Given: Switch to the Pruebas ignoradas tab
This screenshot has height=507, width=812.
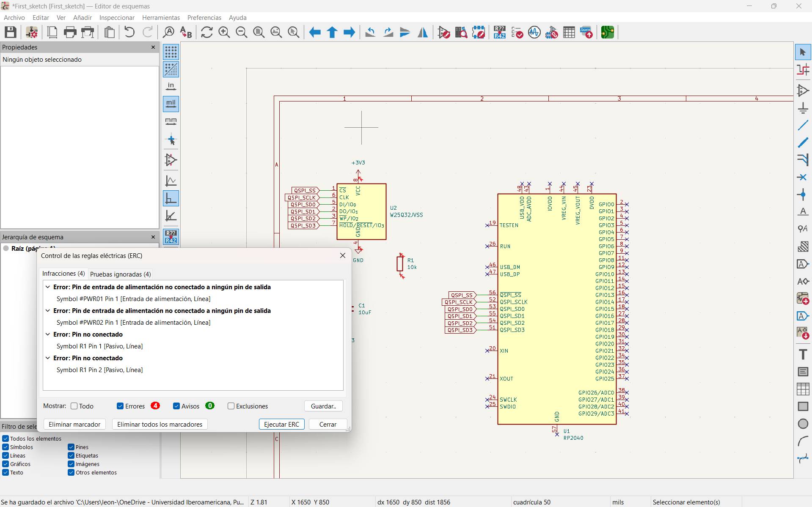Looking at the screenshot, I should [x=120, y=274].
